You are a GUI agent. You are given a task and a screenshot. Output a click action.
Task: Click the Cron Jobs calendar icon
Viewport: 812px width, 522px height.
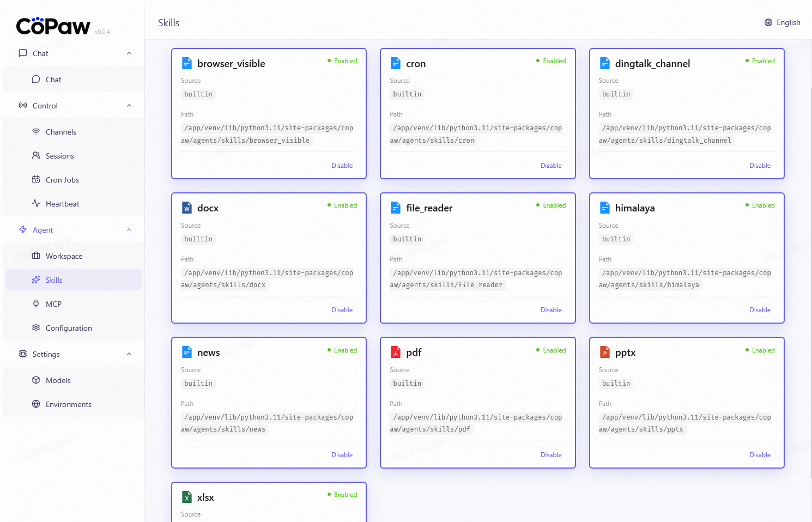36,180
